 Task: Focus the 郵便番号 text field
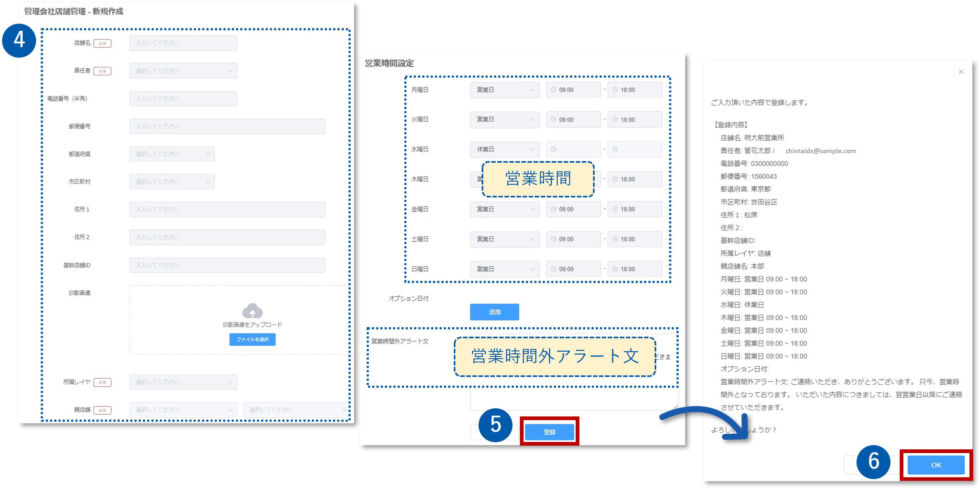pyautogui.click(x=227, y=126)
